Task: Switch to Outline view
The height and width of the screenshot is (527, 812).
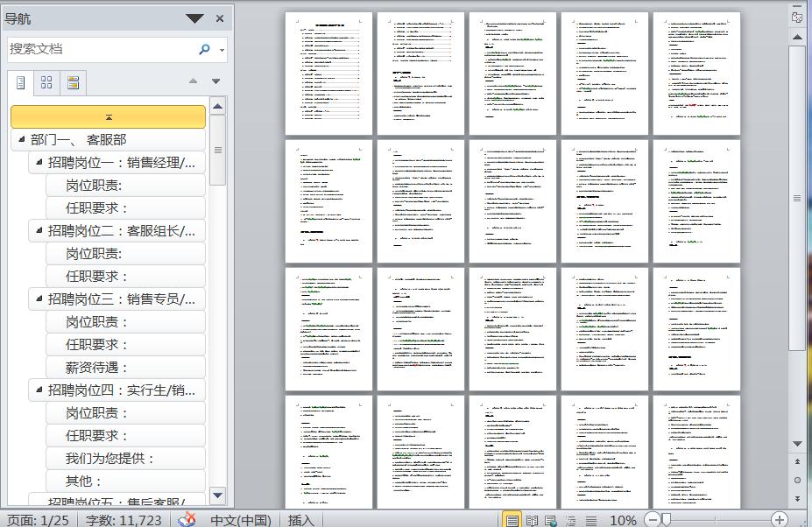Action: (x=571, y=520)
